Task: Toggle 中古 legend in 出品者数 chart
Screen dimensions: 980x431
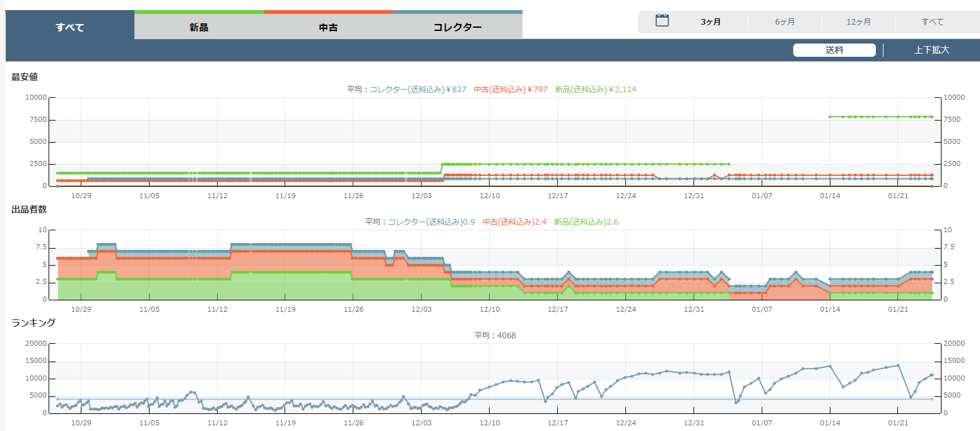Action: click(514, 222)
